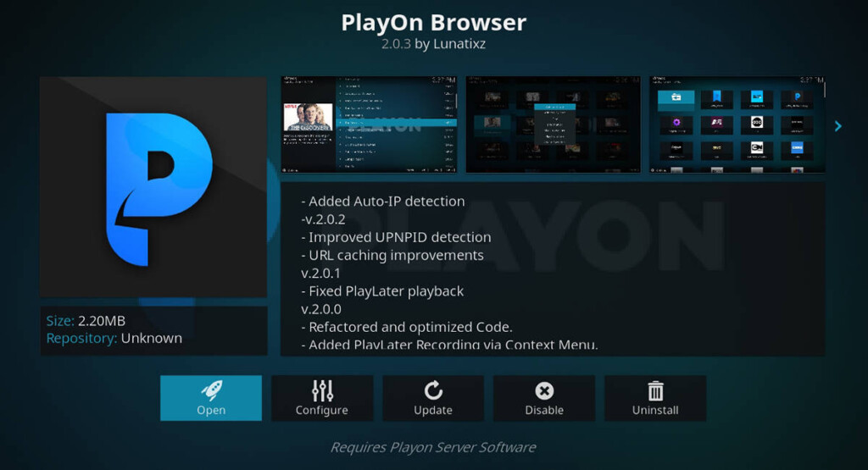View second screenshot with context menu
The image size is (868, 470).
pyautogui.click(x=553, y=124)
